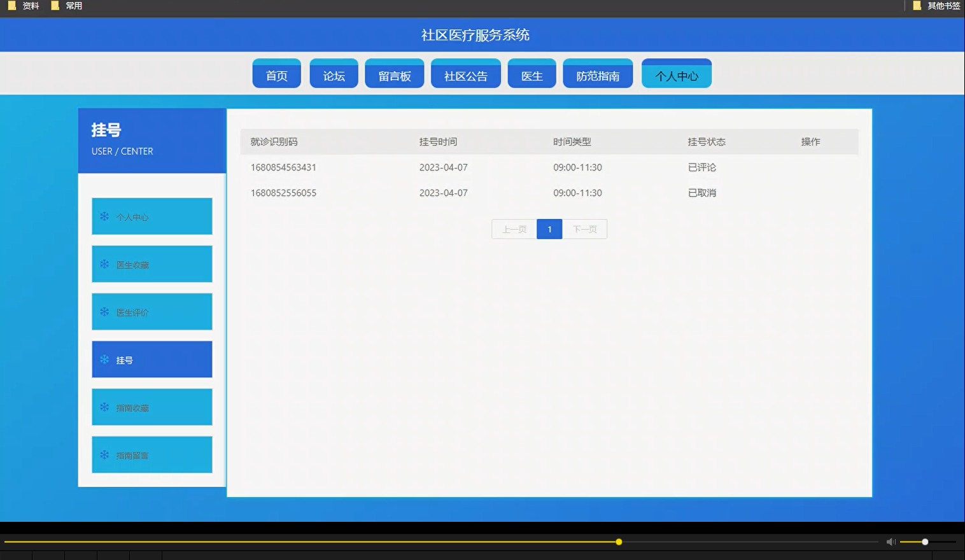Screen dimensions: 965x560
Task: Click the 社区医疗服务系统 title
Action: coord(475,35)
